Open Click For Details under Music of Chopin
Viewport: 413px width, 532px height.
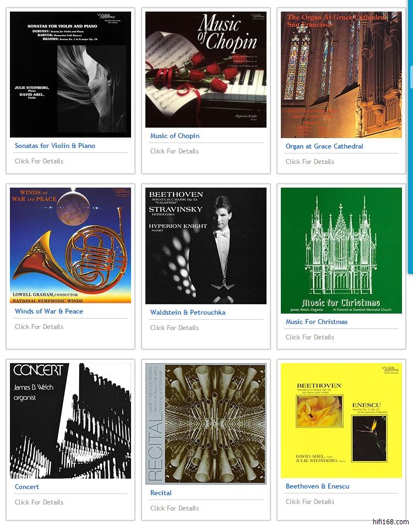175,151
